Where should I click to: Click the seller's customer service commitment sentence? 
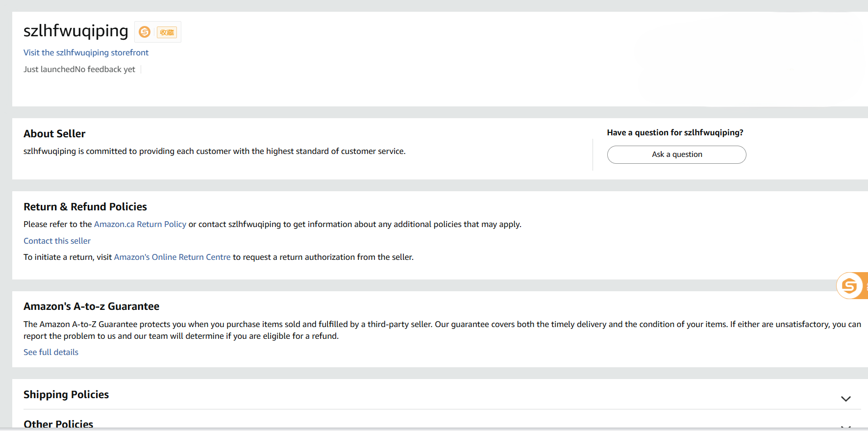tap(214, 151)
